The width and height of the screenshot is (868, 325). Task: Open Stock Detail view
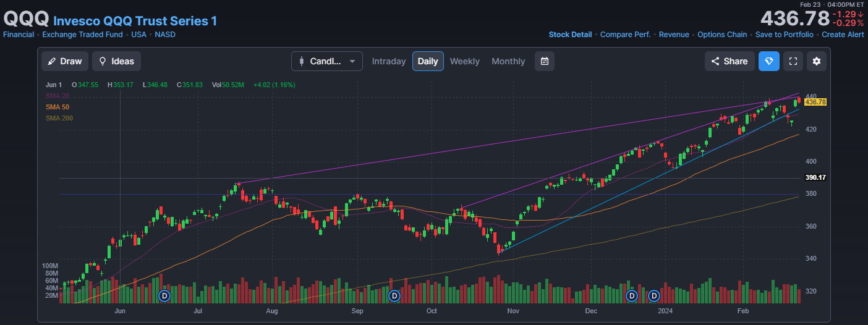tap(570, 35)
